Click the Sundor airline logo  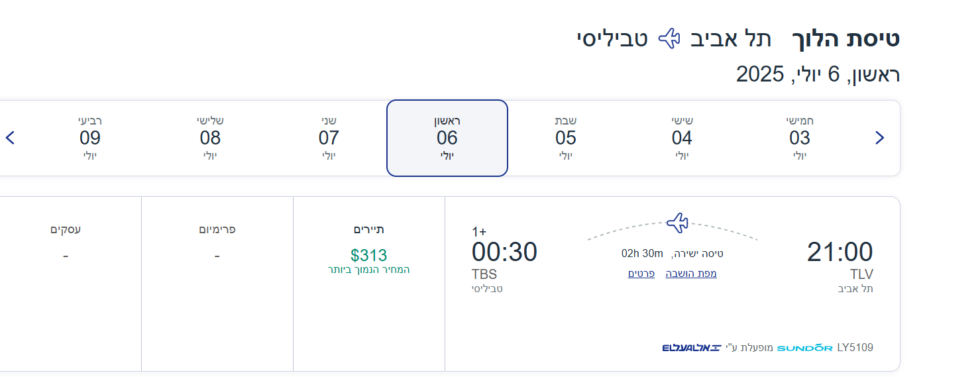click(804, 348)
